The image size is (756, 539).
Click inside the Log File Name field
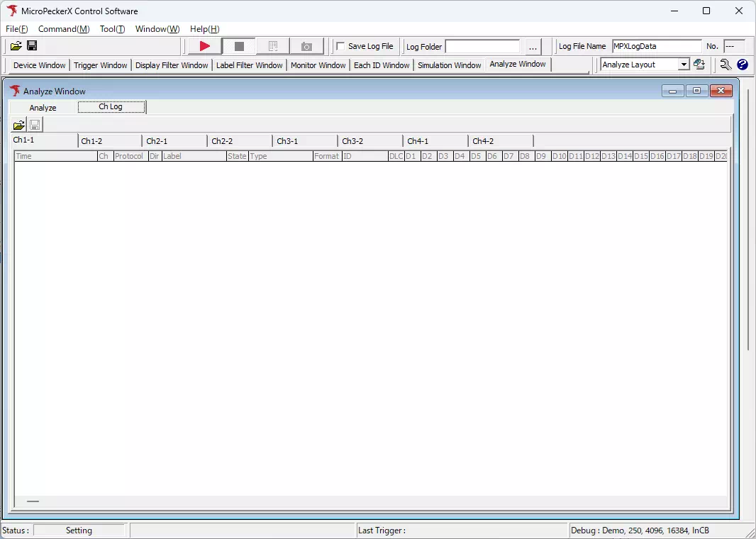pos(656,46)
